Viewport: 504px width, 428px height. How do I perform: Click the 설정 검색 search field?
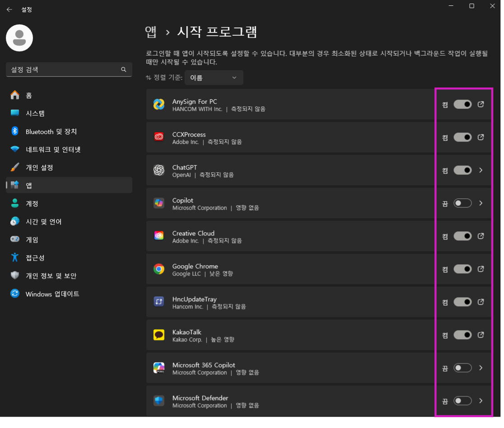tap(69, 69)
